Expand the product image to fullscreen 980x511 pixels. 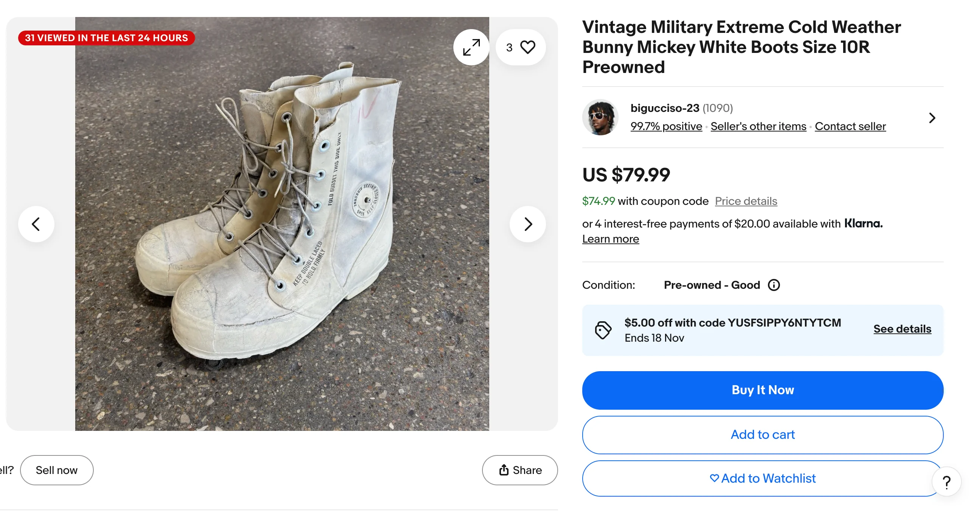[471, 48]
